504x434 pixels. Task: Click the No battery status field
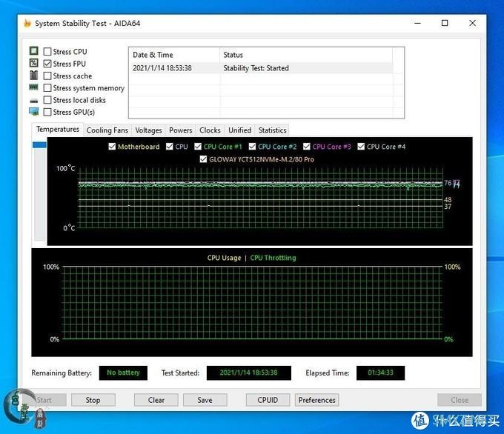(x=123, y=373)
